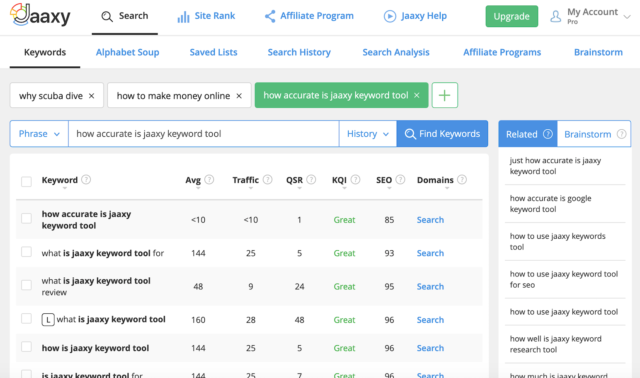Click the magnifier icon beside Search
This screenshot has height=378, width=640.
coord(107,16)
